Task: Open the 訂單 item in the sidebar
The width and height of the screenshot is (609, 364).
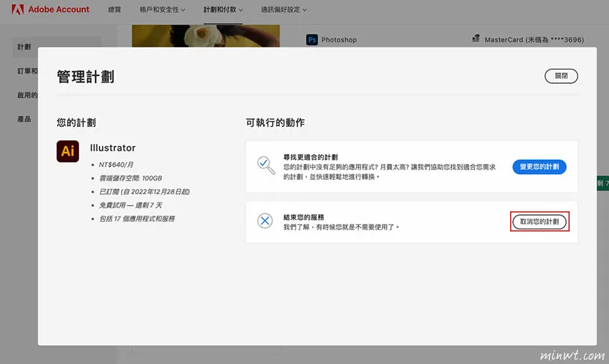Action: point(27,71)
